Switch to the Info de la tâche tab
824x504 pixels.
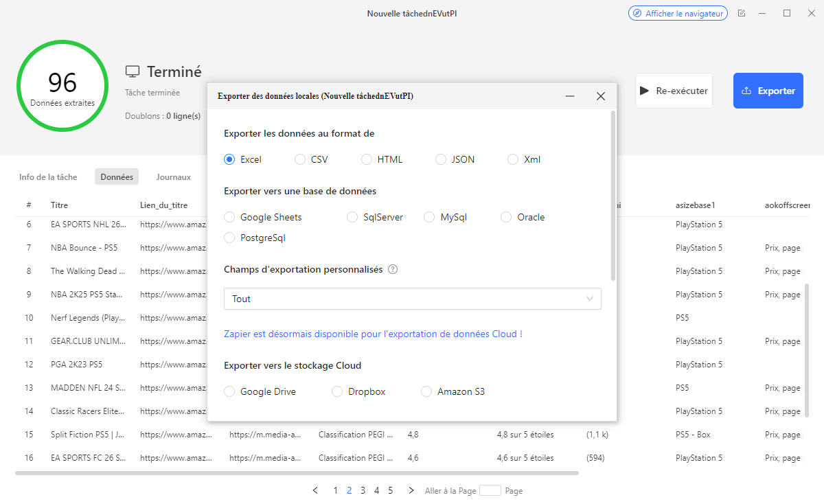point(47,176)
